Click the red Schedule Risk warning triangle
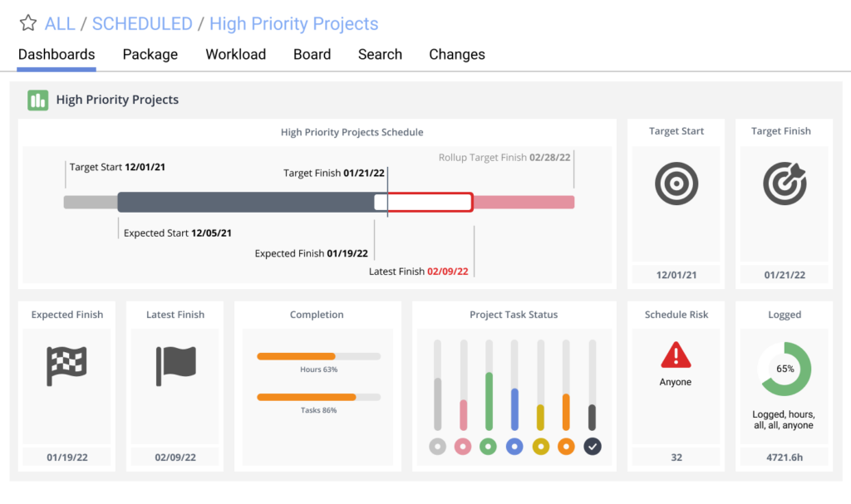The height and width of the screenshot is (504, 851). (x=676, y=355)
